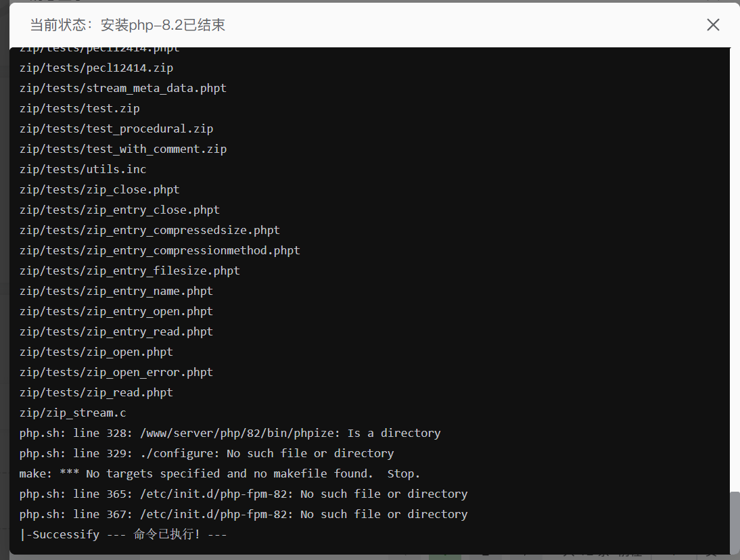
Task: Click the phpize 'Is a directory' error line
Action: click(230, 433)
